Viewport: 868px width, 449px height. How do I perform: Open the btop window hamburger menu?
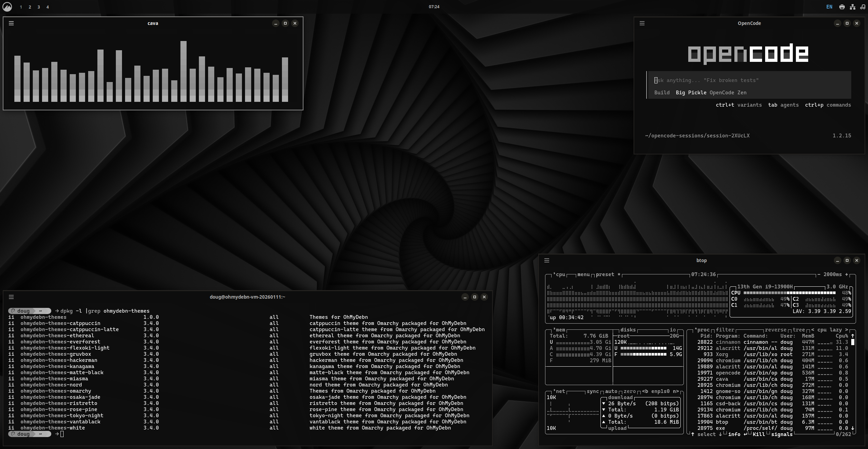(x=547, y=260)
